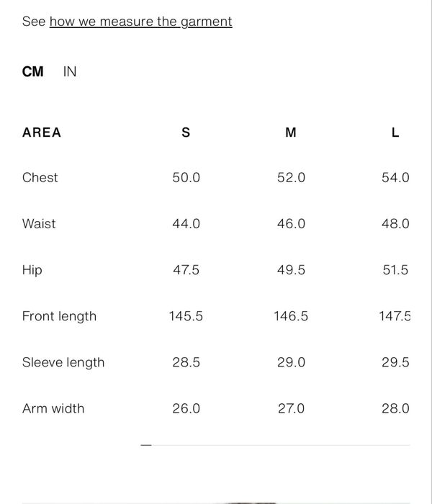
Task: Click Sleeve length value 28.5 for S
Action: (186, 362)
